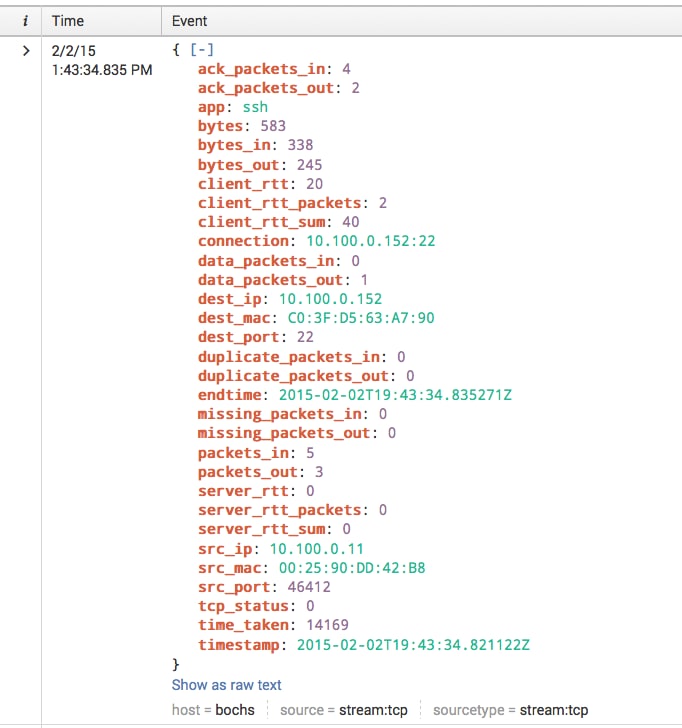Select source value stream:tcp
The height and width of the screenshot is (728, 682).
373,710
